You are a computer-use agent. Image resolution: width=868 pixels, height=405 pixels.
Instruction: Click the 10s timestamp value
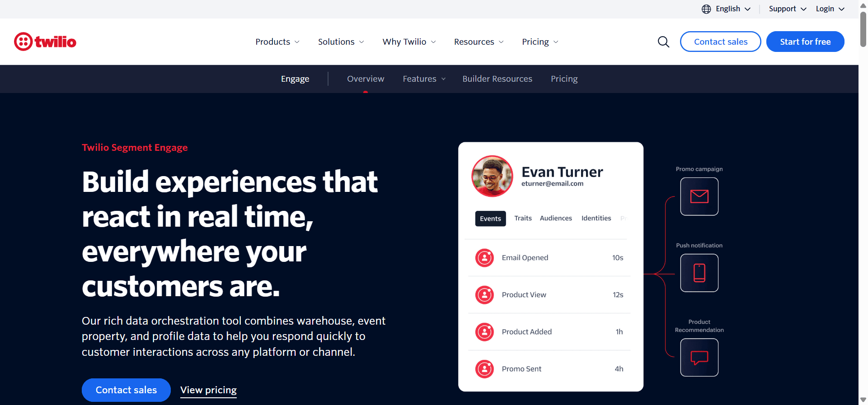(x=618, y=258)
